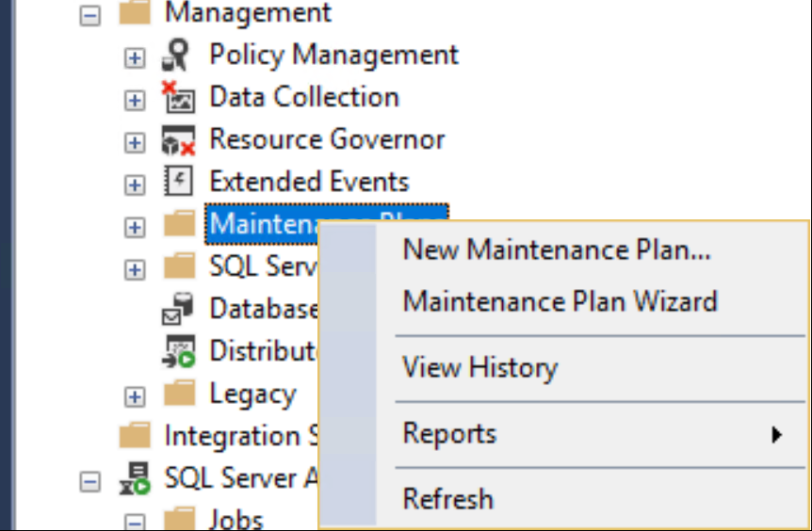Select the Extended Events tree item
Image resolution: width=812 pixels, height=531 pixels.
pyautogui.click(x=309, y=182)
